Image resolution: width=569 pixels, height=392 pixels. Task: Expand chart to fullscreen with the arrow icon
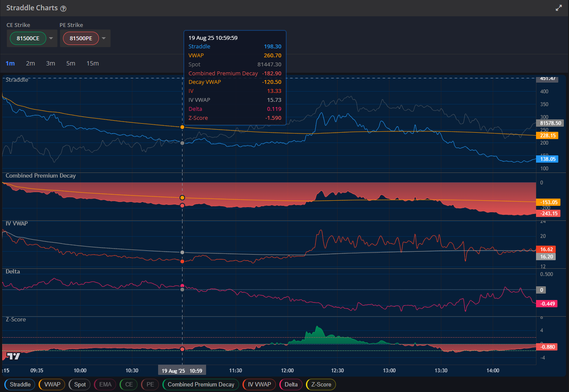[x=558, y=7]
